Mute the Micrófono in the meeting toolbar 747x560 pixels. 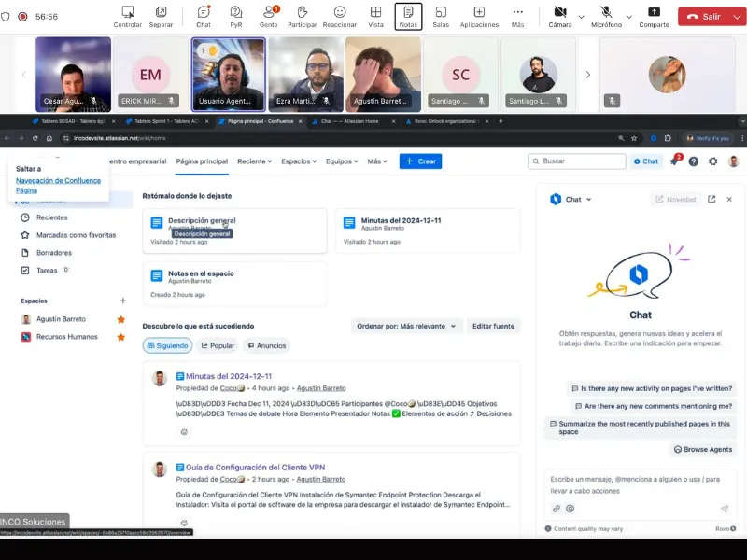tap(608, 12)
